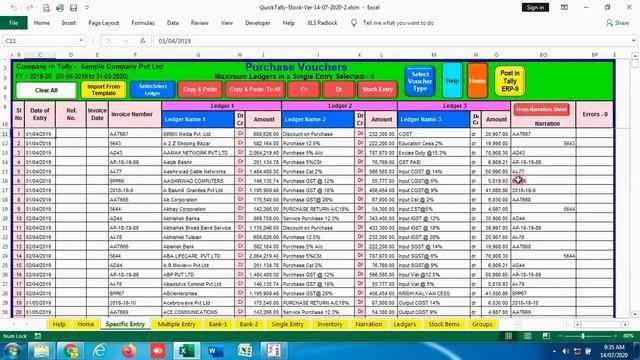Click Import From Template button
The width and height of the screenshot is (640, 360).
coord(103,90)
